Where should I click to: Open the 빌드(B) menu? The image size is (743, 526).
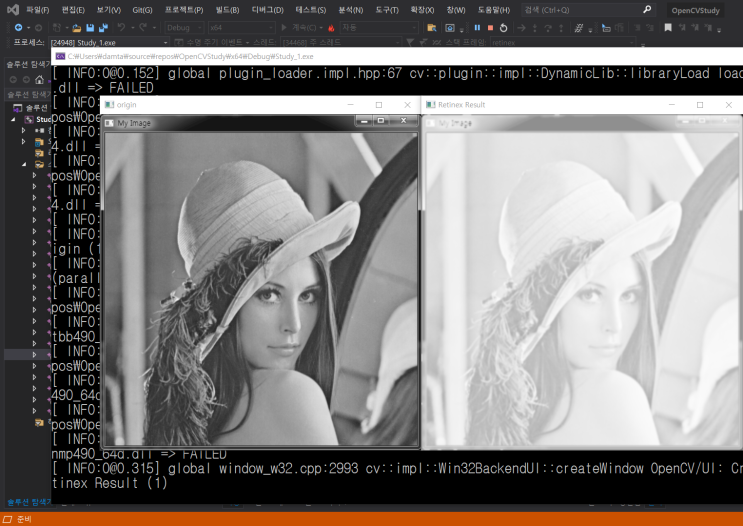[x=227, y=10]
